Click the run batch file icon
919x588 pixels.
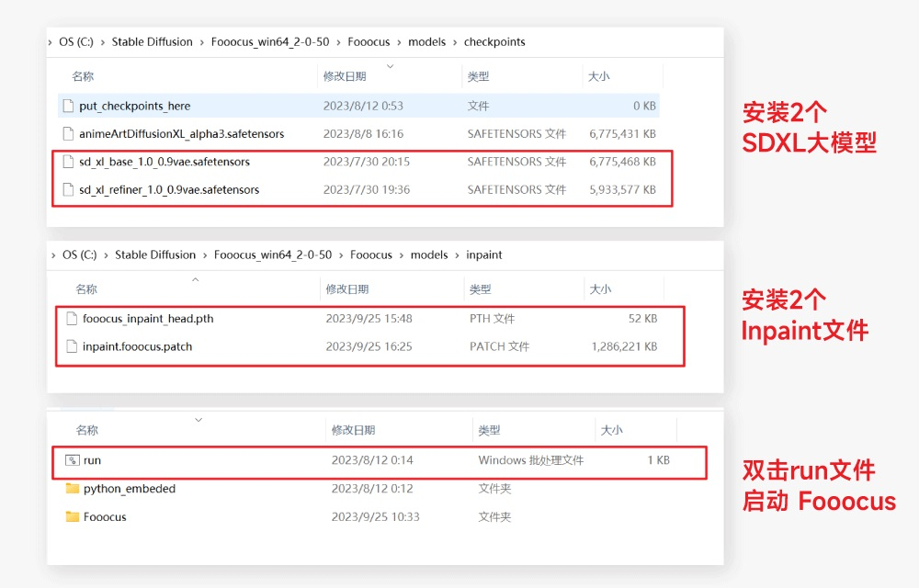[x=73, y=460]
